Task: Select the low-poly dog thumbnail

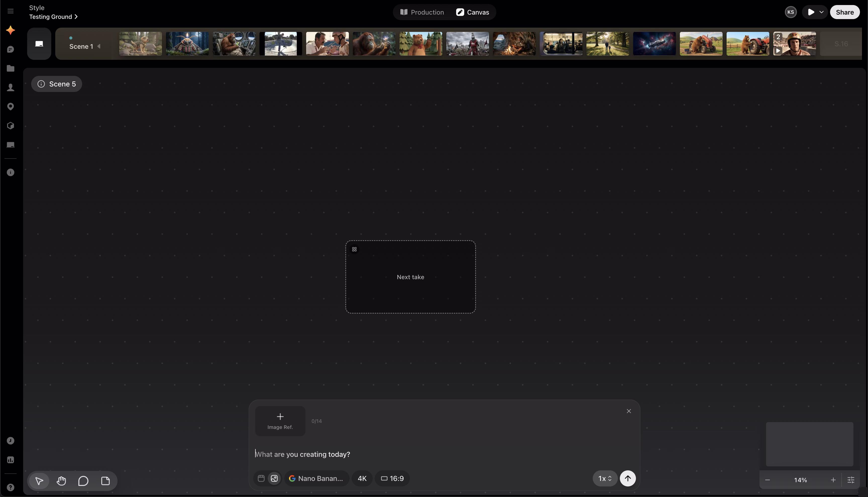Action: [141, 44]
